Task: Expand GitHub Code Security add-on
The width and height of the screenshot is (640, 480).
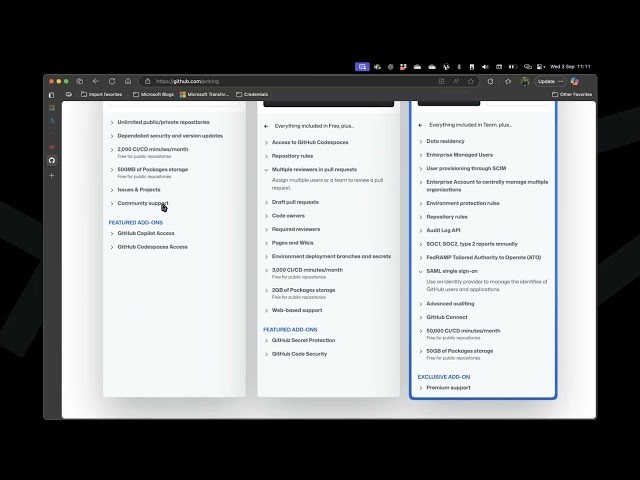Action: pos(296,354)
